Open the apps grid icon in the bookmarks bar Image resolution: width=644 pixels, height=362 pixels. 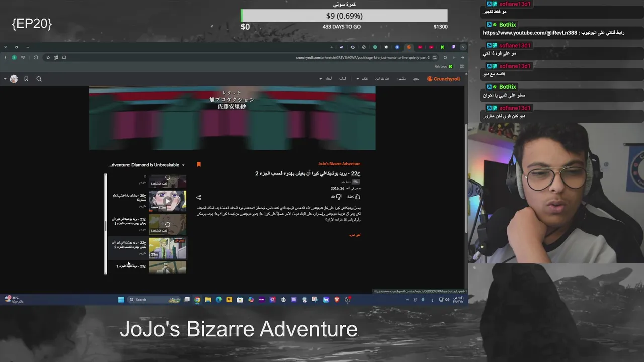(x=462, y=66)
